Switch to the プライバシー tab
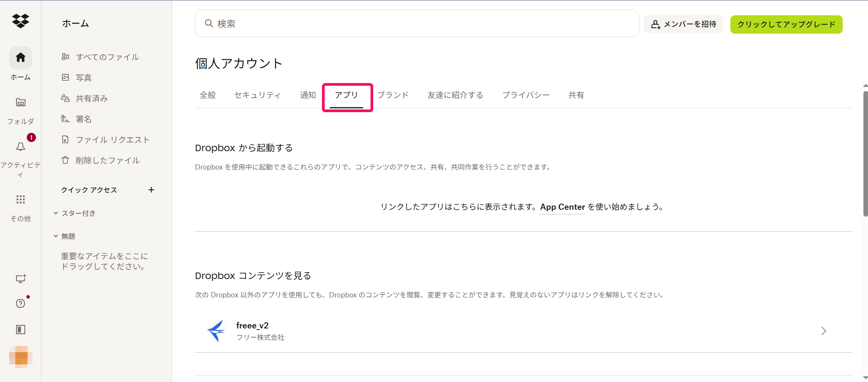The width and height of the screenshot is (868, 382). point(526,95)
